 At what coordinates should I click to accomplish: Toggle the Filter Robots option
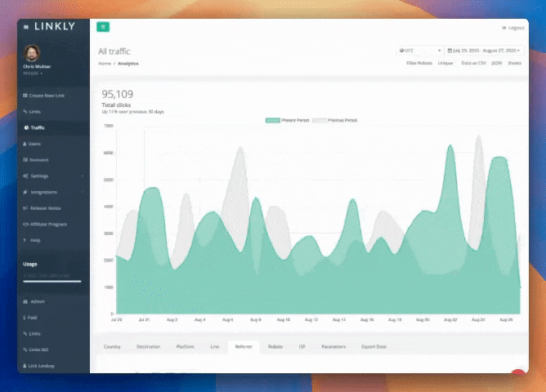418,63
